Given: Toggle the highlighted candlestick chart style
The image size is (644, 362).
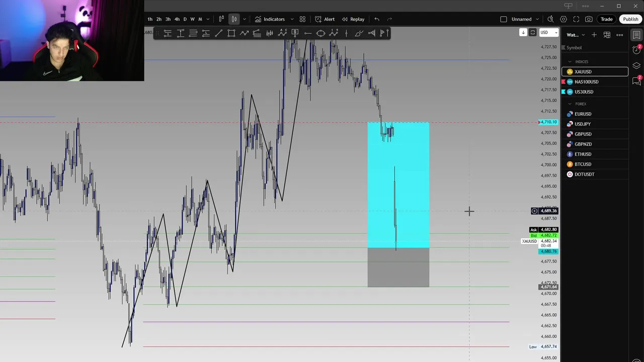Looking at the screenshot, I should 234,19.
